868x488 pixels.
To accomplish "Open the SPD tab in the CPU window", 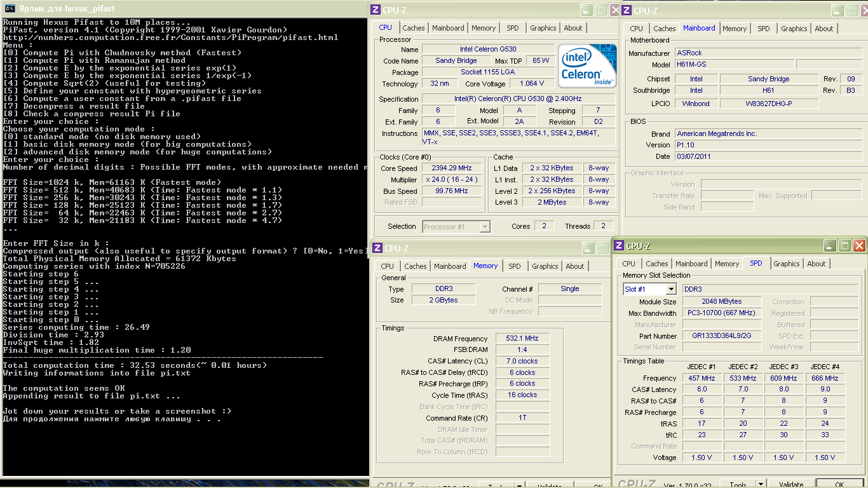I will tap(512, 28).
